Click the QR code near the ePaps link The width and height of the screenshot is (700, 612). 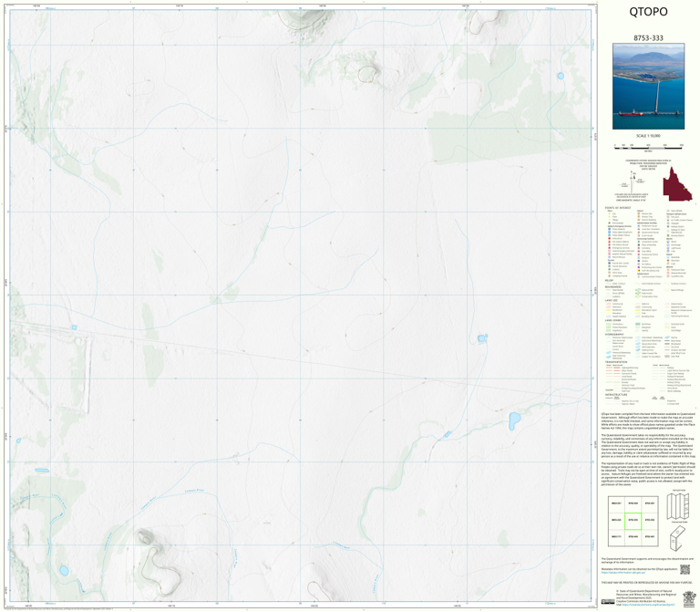[685, 569]
